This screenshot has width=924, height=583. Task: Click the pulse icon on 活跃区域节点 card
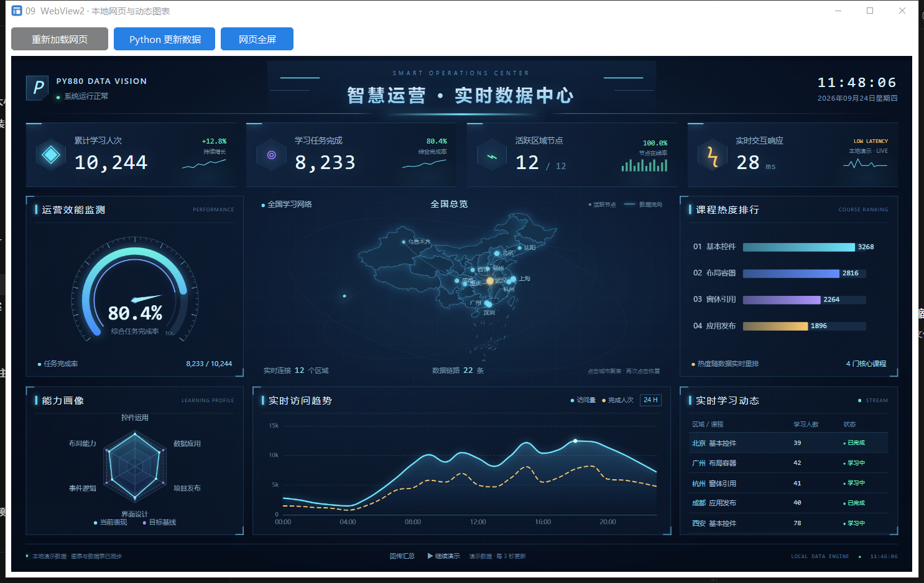[492, 156]
